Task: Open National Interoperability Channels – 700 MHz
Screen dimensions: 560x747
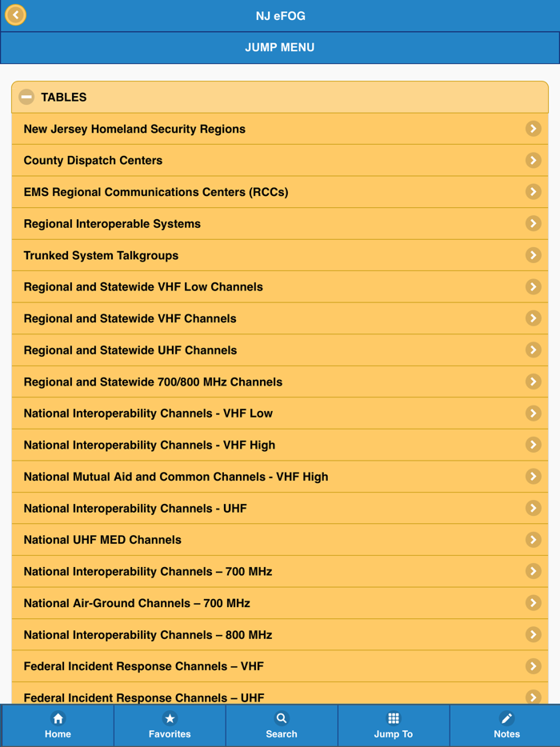Action: click(280, 571)
